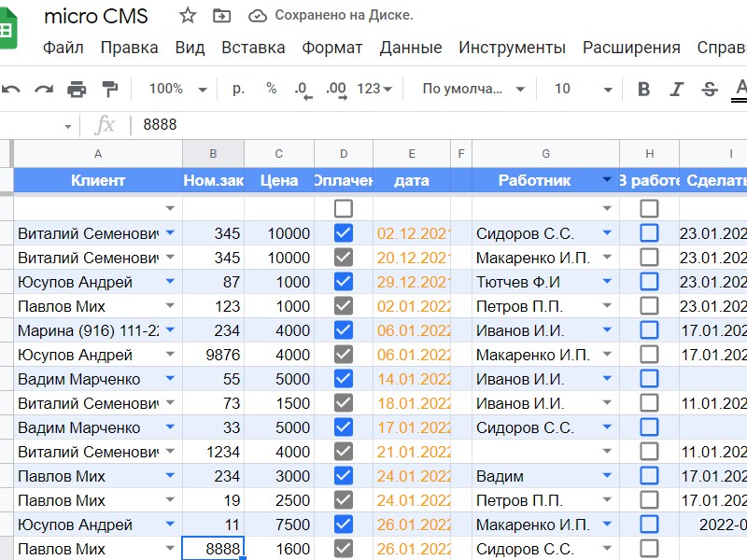The image size is (747, 560).
Task: Click the fx formula icon
Action: (105, 125)
